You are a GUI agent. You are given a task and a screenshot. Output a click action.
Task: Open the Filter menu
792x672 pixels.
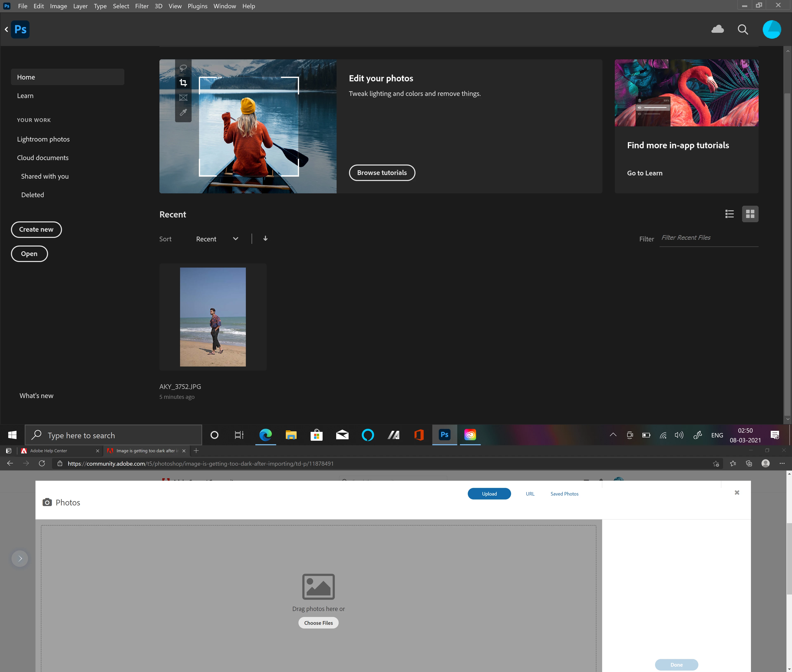pyautogui.click(x=141, y=6)
